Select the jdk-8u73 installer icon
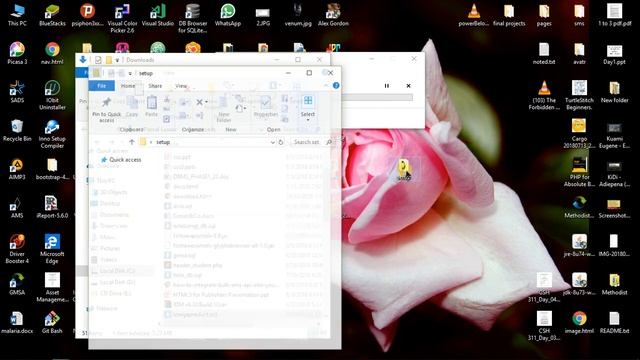Image resolution: width=640 pixels, height=360 pixels. [x=579, y=284]
